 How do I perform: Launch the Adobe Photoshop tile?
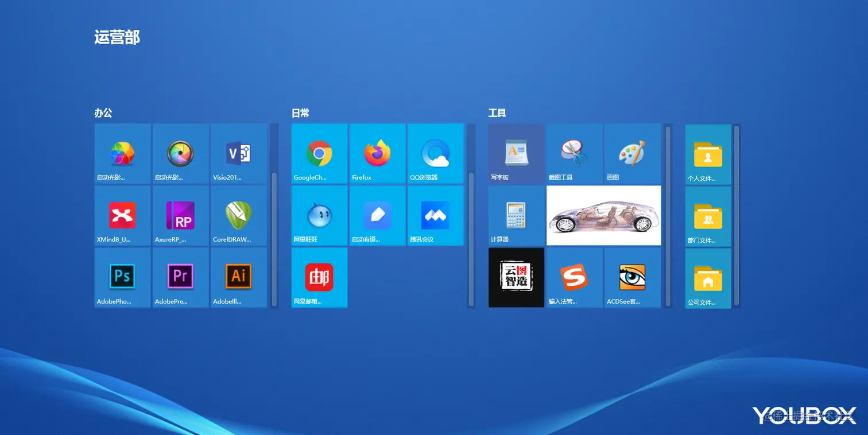coord(123,278)
